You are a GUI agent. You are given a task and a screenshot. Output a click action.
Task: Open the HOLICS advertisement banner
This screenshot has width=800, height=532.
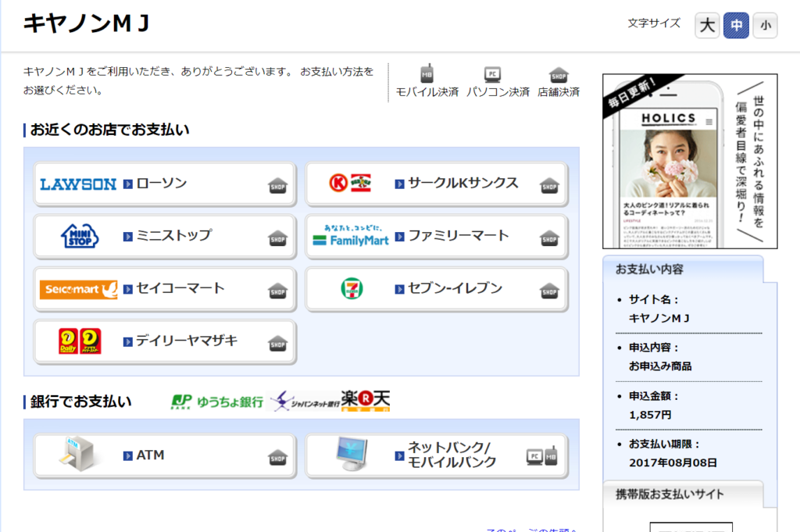(690, 161)
